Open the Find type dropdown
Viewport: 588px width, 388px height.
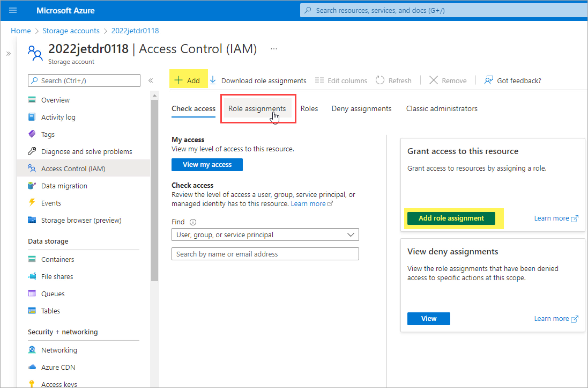click(x=265, y=235)
